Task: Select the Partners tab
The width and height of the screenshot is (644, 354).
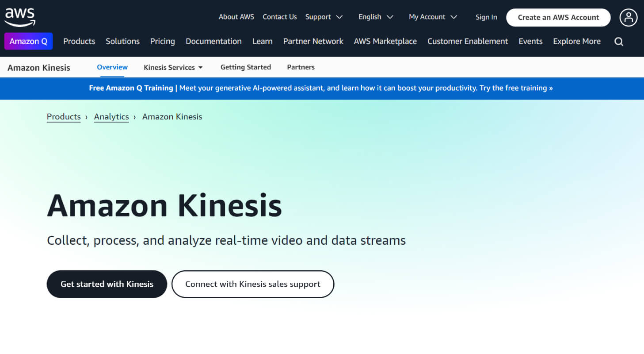Action: 301,67
